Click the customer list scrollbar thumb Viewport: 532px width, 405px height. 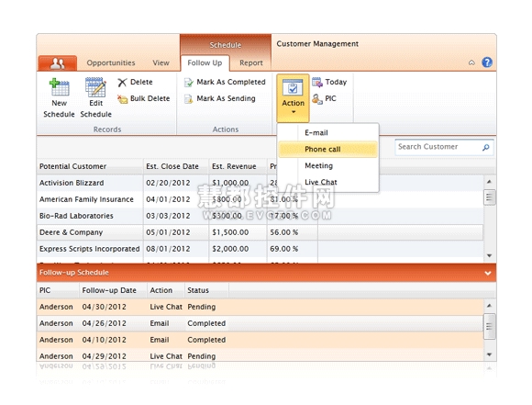point(489,197)
